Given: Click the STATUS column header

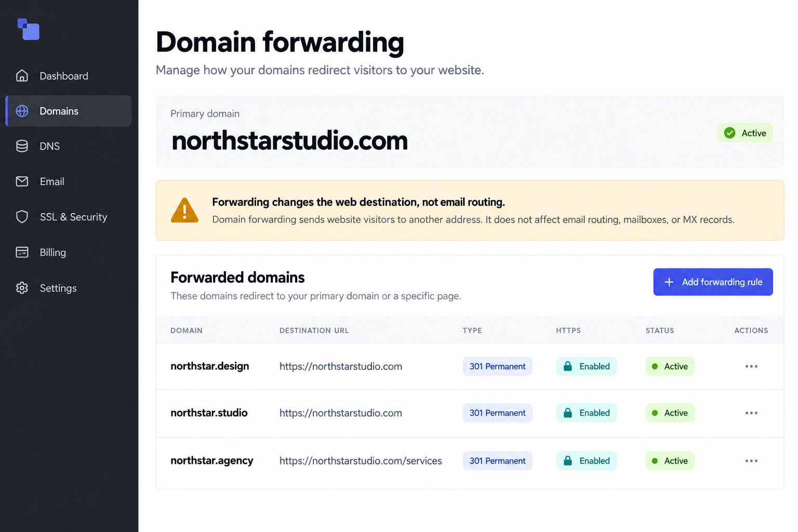Looking at the screenshot, I should click(x=660, y=330).
